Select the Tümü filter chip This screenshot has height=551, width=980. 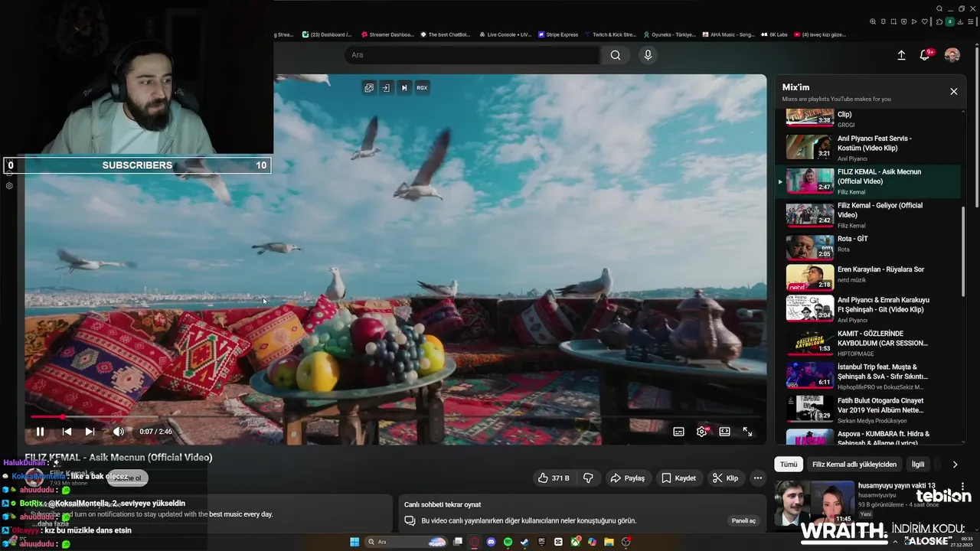[789, 465]
